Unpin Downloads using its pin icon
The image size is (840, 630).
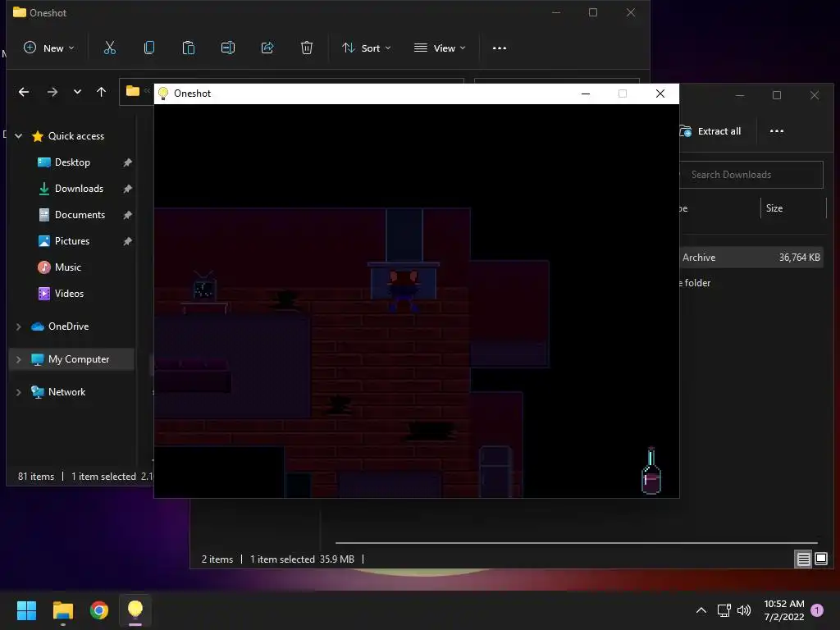pos(127,189)
